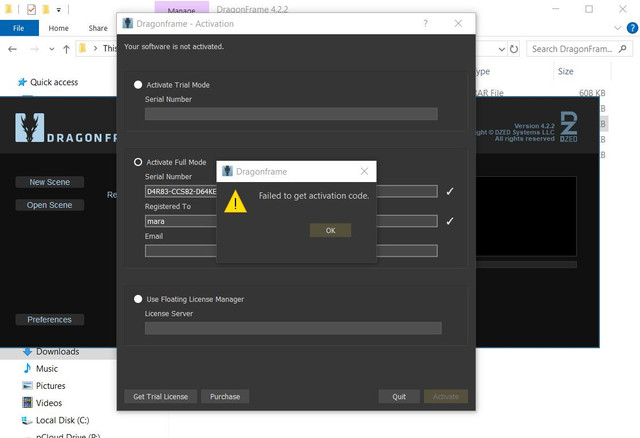This screenshot has height=438, width=640.
Task: Click the Dragonframe dragon logo
Action: click(29, 128)
